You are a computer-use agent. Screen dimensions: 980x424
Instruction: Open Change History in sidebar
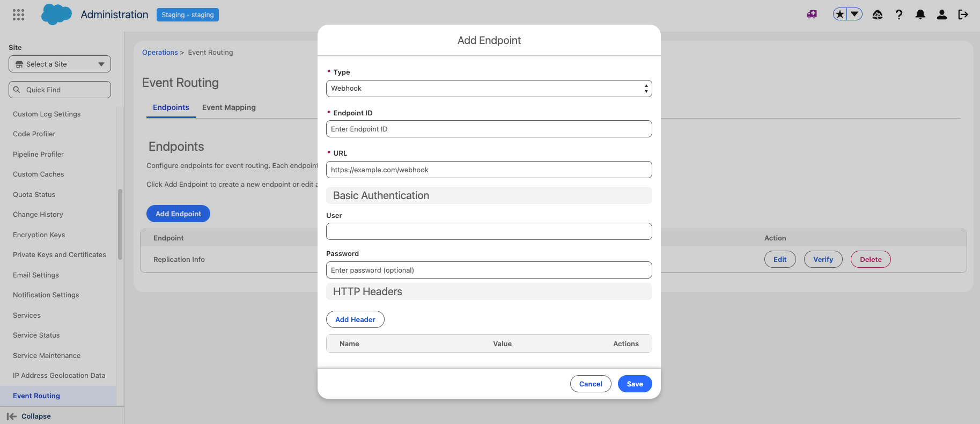(x=38, y=214)
